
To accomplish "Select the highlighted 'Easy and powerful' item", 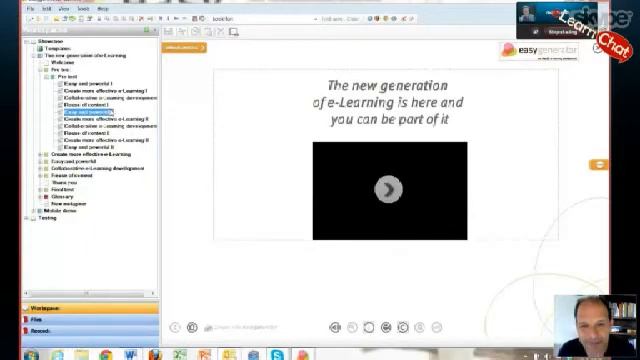I will 89,112.
